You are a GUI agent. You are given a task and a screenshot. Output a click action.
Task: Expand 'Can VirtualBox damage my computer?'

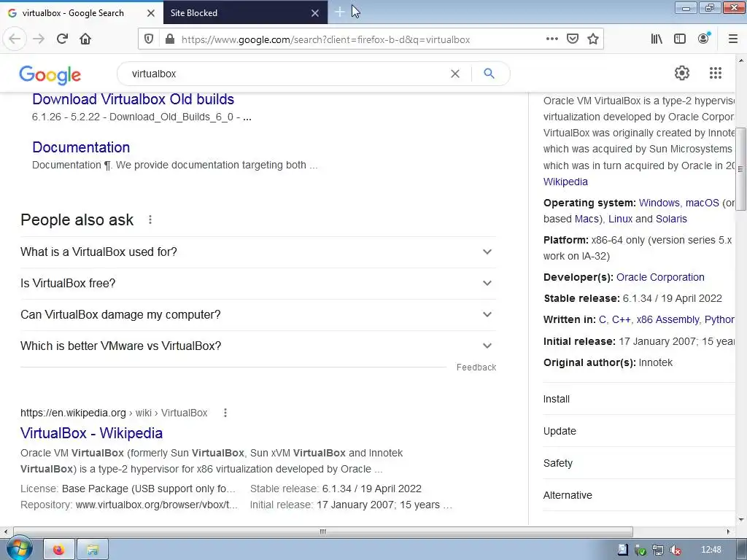click(x=258, y=315)
